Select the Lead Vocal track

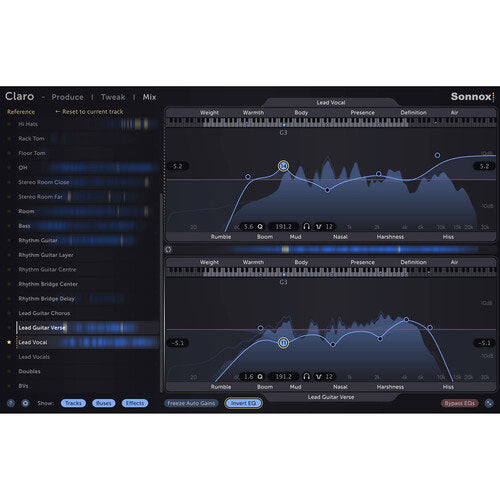point(88,342)
